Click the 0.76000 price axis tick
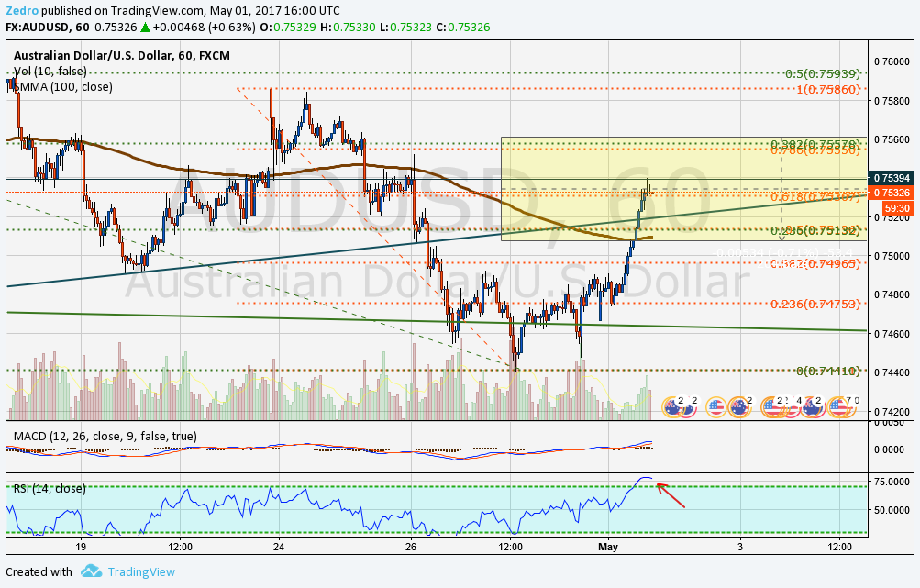 pos(892,61)
